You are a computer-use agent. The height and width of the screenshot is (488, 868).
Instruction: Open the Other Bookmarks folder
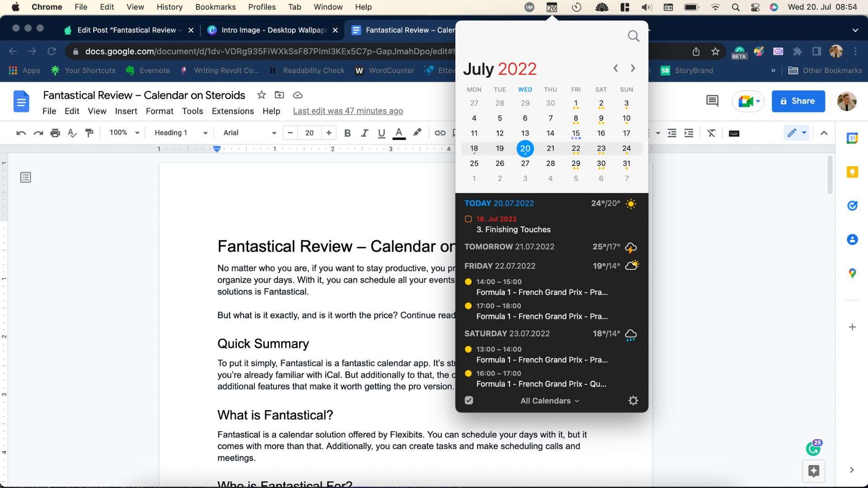click(825, 70)
